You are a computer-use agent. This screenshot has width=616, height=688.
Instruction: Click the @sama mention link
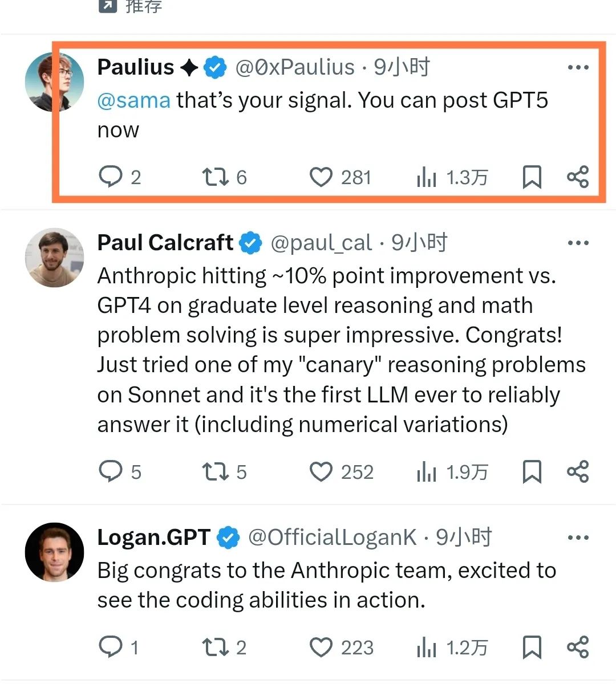pos(134,100)
